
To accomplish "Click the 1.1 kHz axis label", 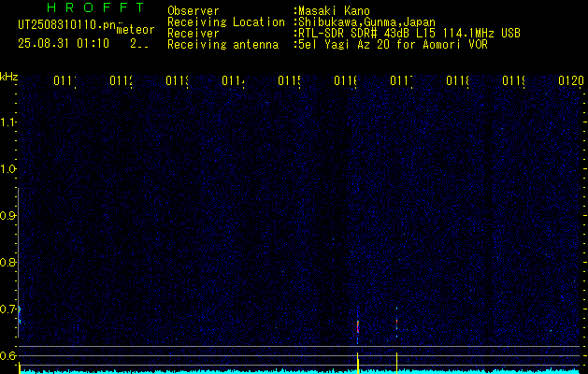I will pyautogui.click(x=7, y=122).
